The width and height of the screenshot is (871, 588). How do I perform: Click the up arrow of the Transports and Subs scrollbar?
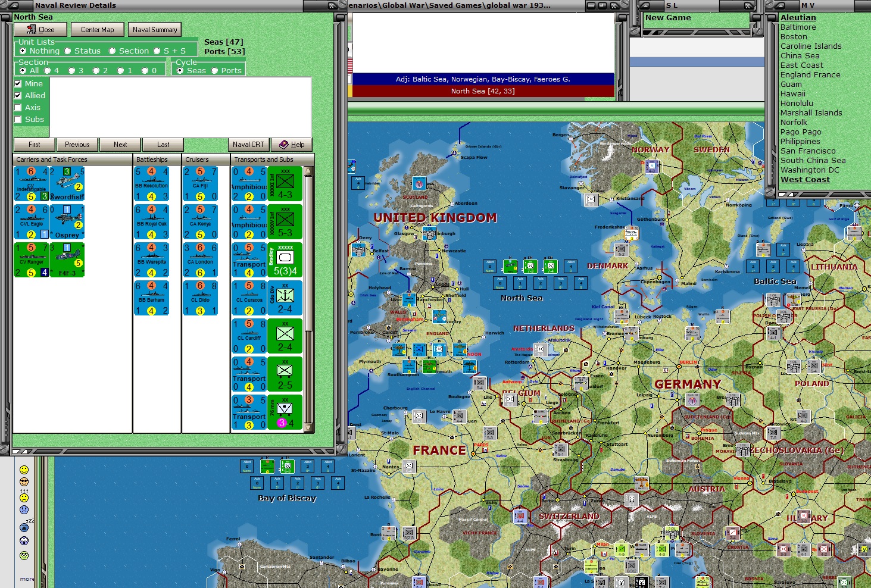[x=308, y=171]
